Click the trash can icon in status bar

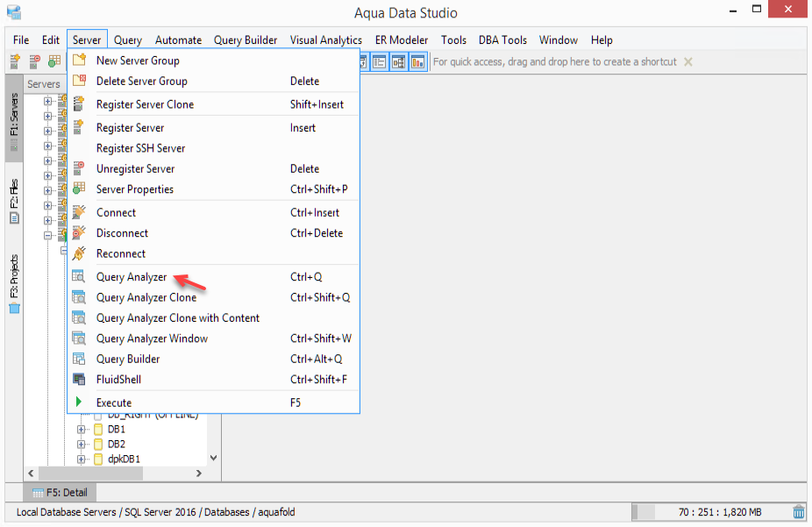799,512
